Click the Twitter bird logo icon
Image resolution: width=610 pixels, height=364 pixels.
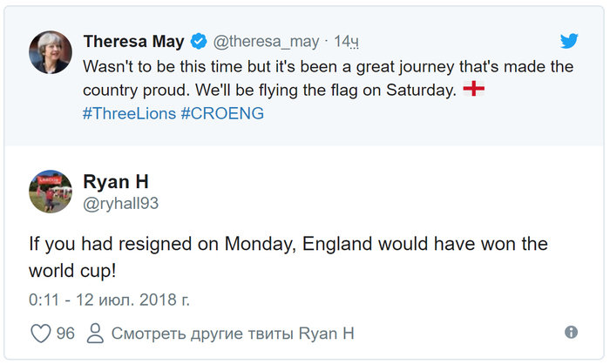[x=569, y=41]
